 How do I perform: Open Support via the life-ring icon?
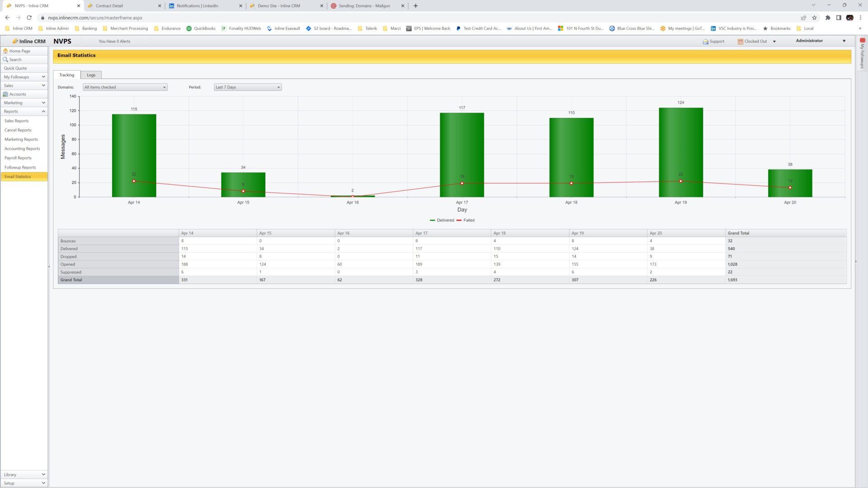pyautogui.click(x=706, y=41)
